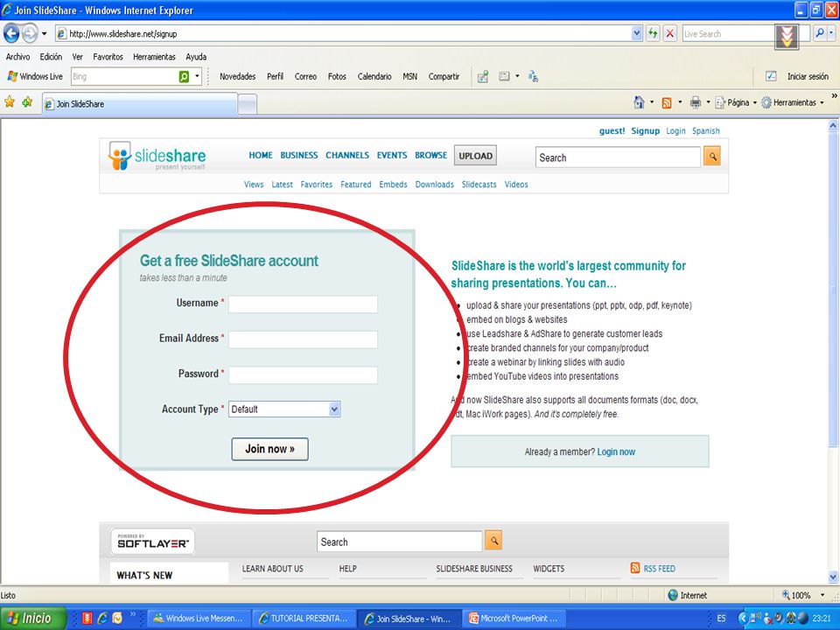Open the Archivo menu
Screen dimensions: 840x630
pyautogui.click(x=17, y=57)
